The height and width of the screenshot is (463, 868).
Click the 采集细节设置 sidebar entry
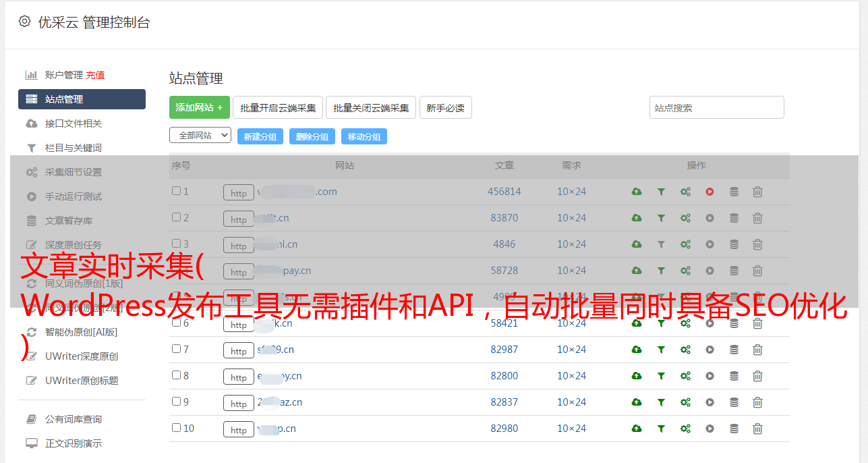point(74,172)
